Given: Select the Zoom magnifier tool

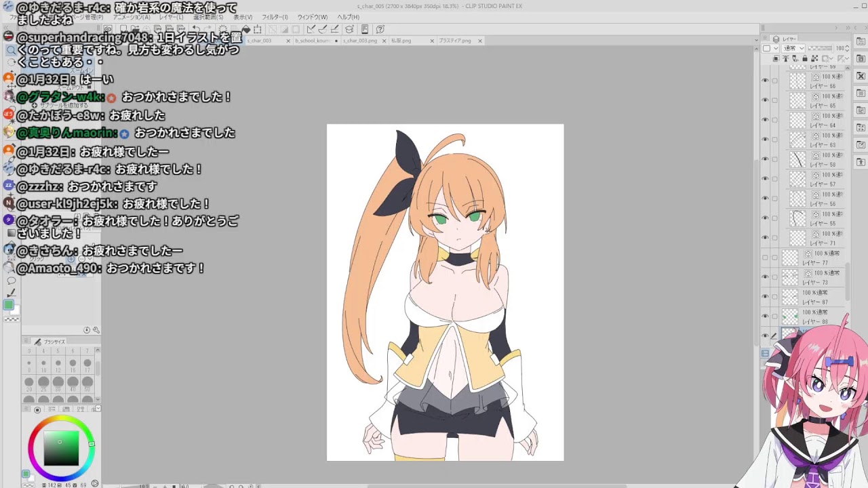Looking at the screenshot, I should pos(12,52).
